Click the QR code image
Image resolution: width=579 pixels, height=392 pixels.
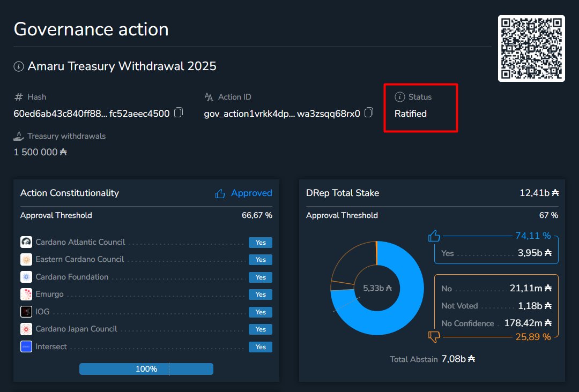point(531,48)
